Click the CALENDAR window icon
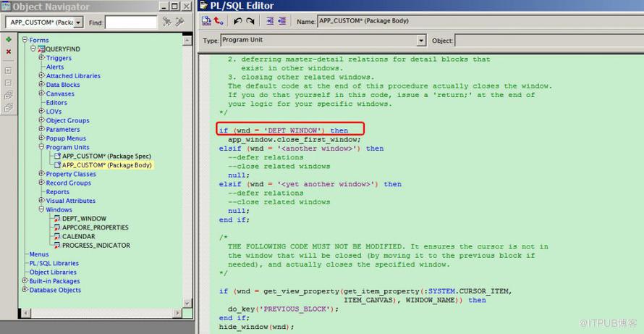This screenshot has width=644, height=334. pyautogui.click(x=57, y=236)
